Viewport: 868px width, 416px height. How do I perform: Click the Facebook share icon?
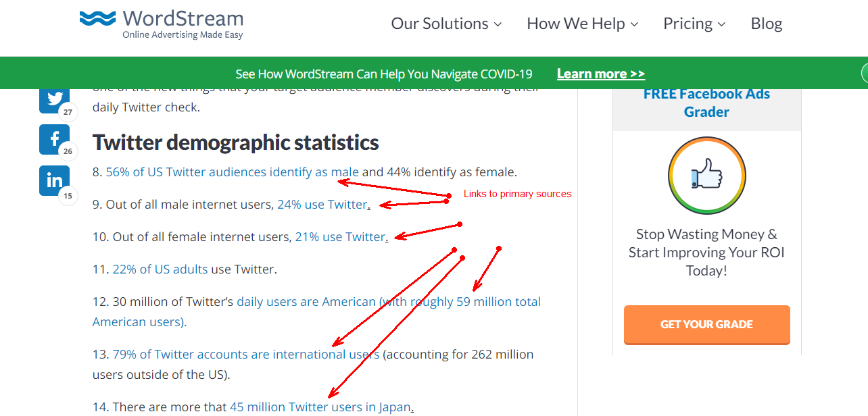click(x=54, y=140)
